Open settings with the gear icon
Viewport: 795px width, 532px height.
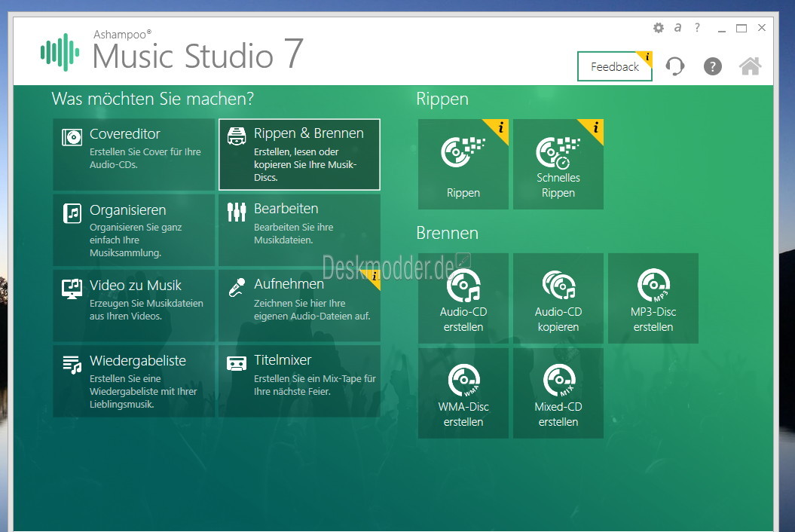coord(658,28)
